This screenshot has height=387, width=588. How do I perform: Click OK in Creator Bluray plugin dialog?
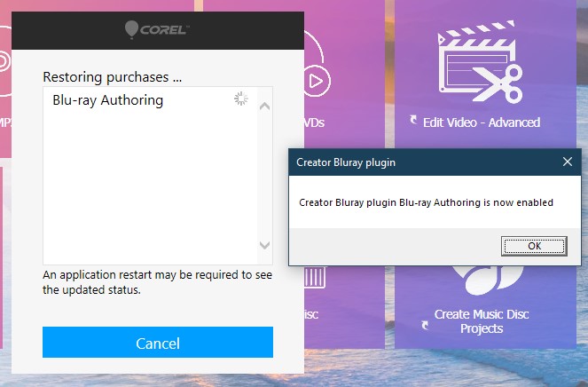[534, 246]
